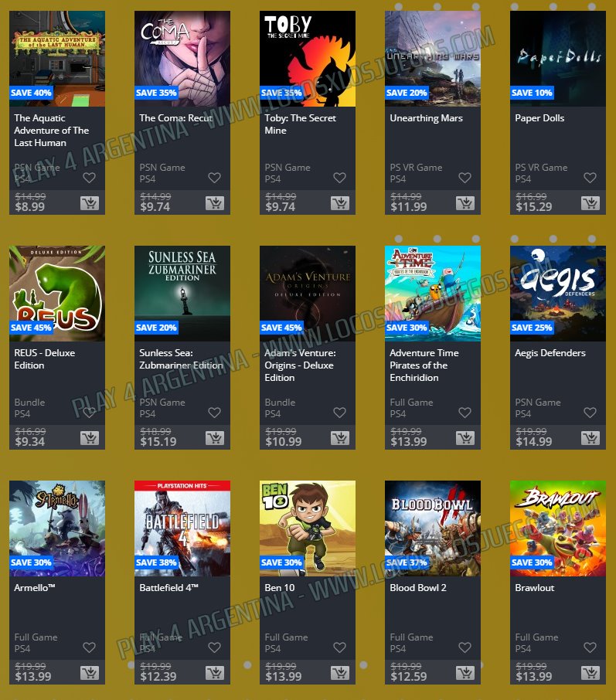Add Aegis Defenders to cart
Viewport: 616px width, 700px height.
click(x=590, y=438)
